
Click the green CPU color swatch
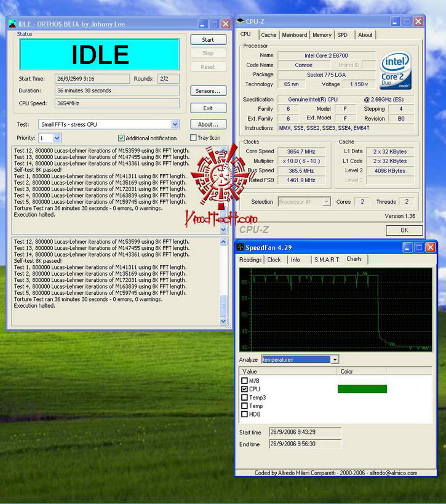tap(362, 389)
